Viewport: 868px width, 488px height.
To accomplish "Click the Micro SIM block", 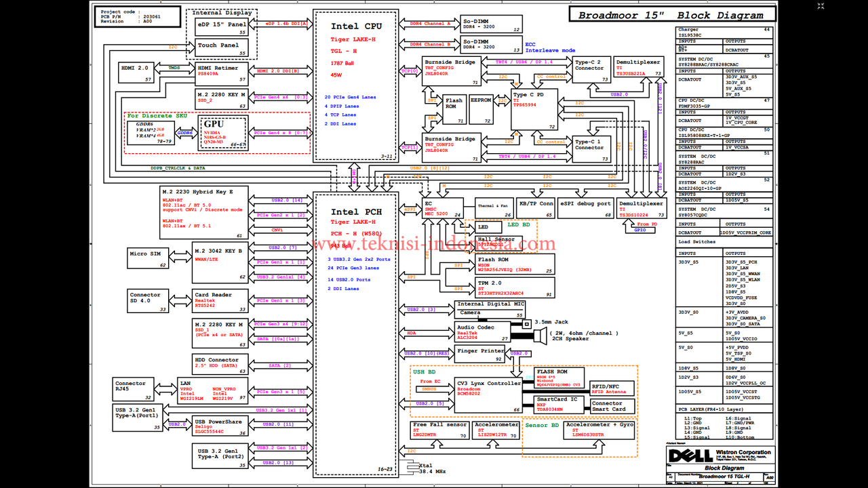I will pyautogui.click(x=149, y=258).
